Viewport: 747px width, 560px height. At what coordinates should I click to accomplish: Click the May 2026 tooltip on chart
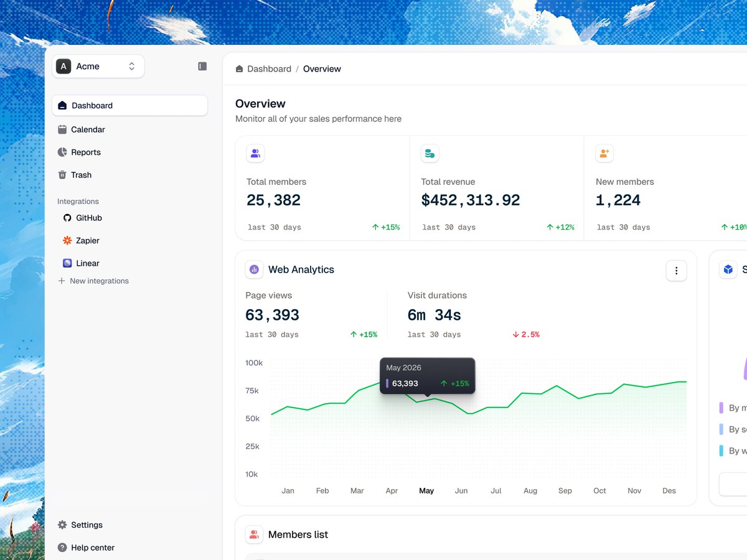click(428, 375)
